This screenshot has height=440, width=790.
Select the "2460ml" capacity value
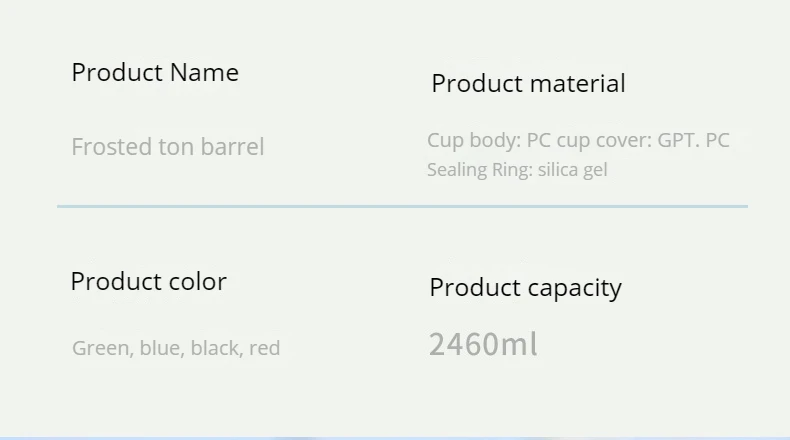(x=483, y=345)
